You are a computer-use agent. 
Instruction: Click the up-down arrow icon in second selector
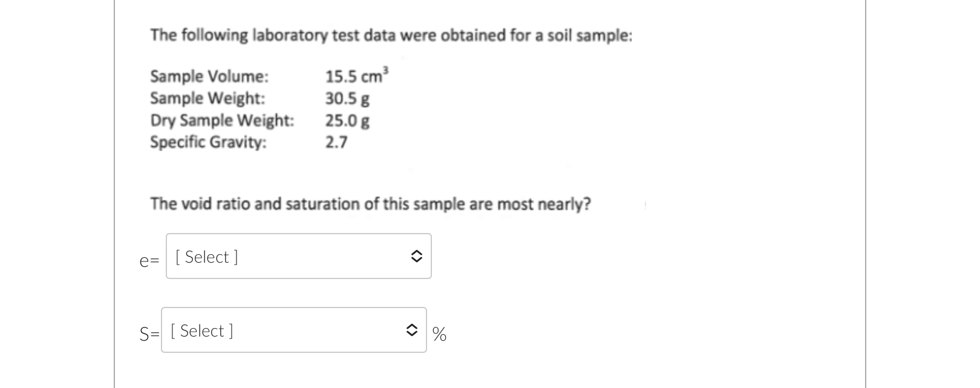coord(412,330)
